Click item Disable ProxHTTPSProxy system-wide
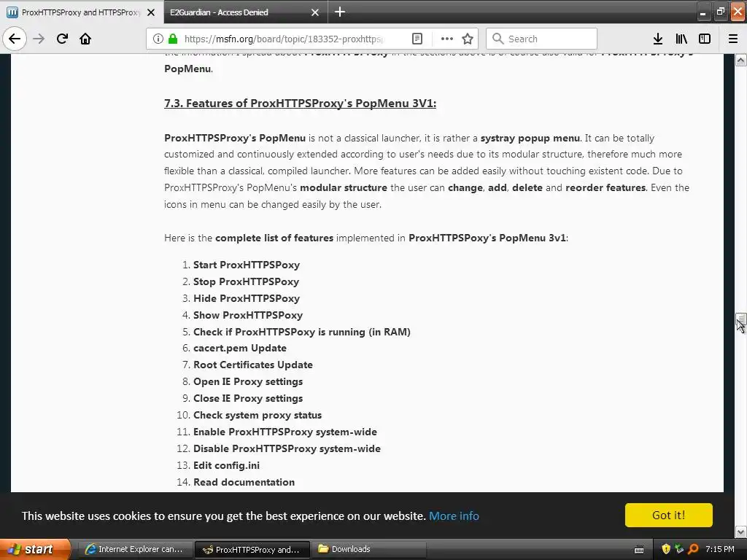 click(x=287, y=448)
